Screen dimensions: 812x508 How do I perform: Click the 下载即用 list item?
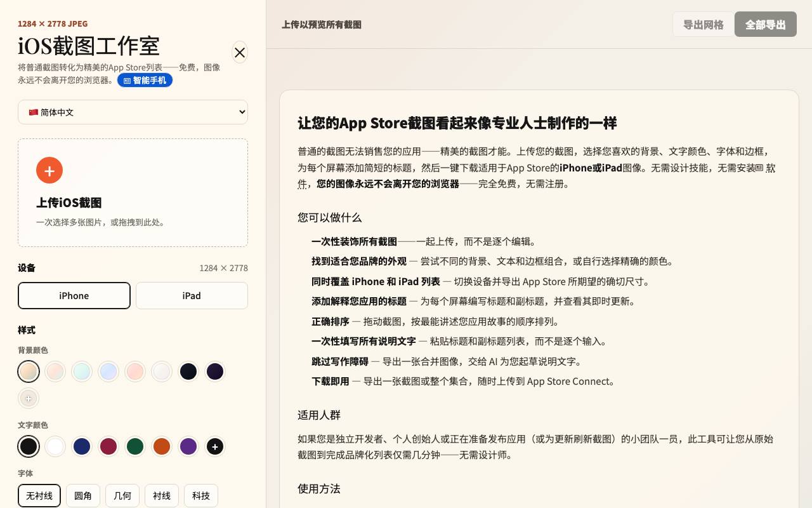(x=465, y=381)
